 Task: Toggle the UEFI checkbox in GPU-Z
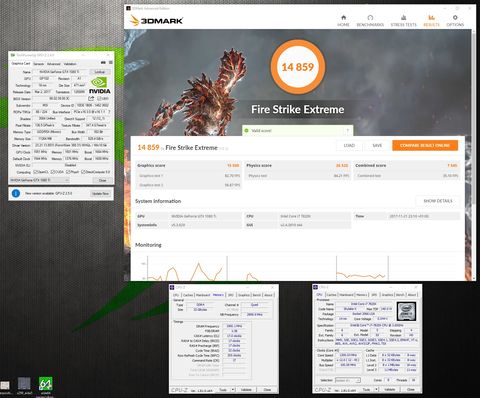[99, 99]
